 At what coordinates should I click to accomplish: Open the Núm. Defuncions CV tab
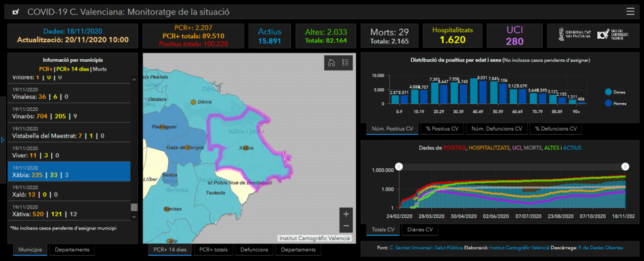[x=497, y=129]
